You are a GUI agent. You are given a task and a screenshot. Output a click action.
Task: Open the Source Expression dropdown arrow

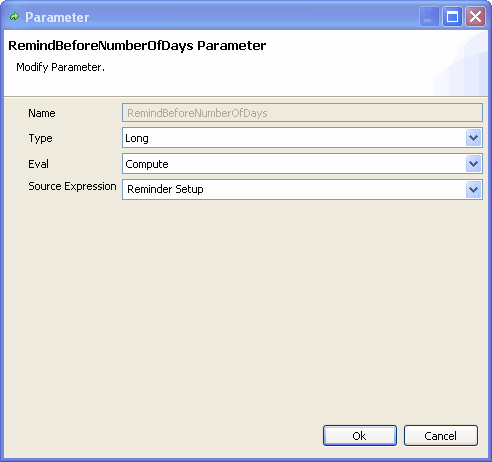point(473,190)
